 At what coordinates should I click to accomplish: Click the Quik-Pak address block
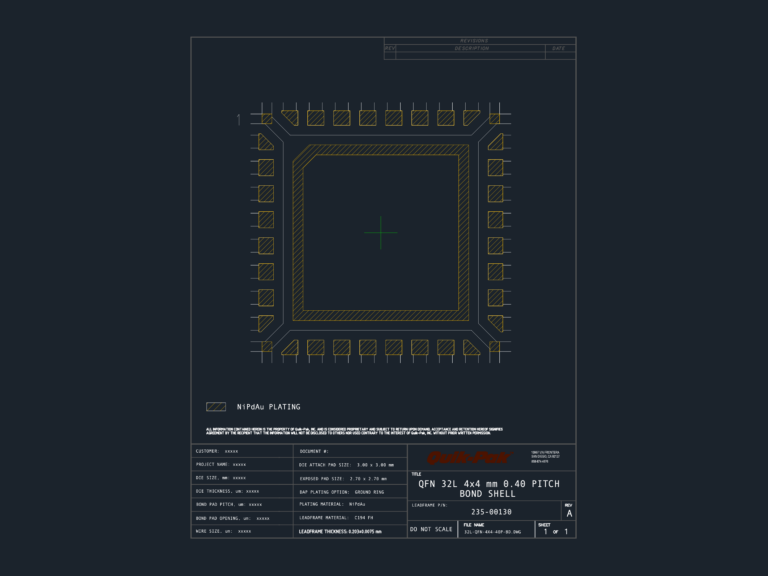(x=545, y=457)
